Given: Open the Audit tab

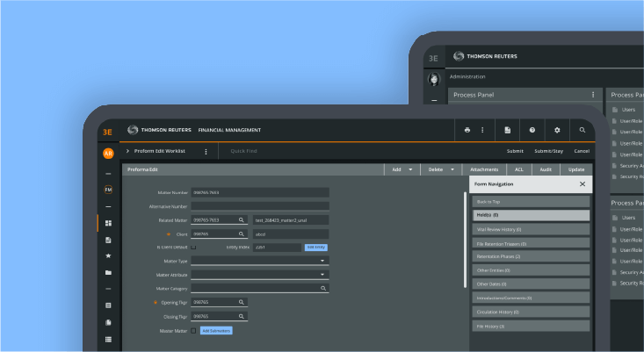Looking at the screenshot, I should pyautogui.click(x=546, y=169).
